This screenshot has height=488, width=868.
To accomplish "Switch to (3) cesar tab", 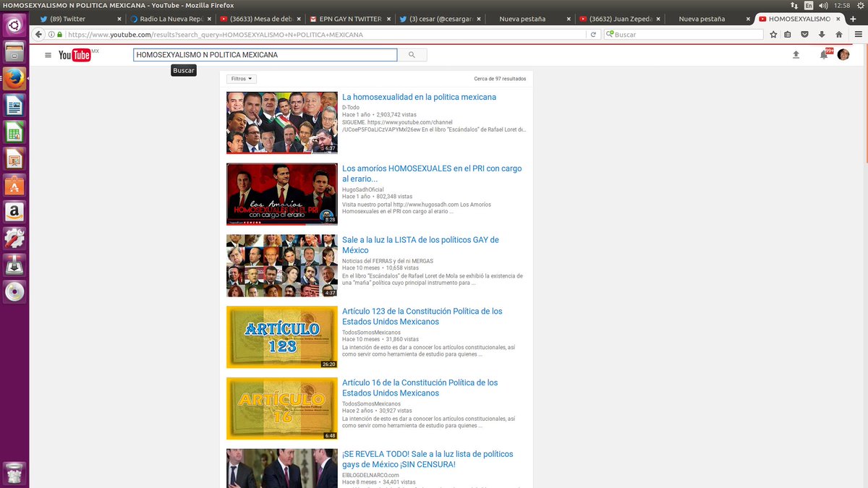I will point(441,19).
